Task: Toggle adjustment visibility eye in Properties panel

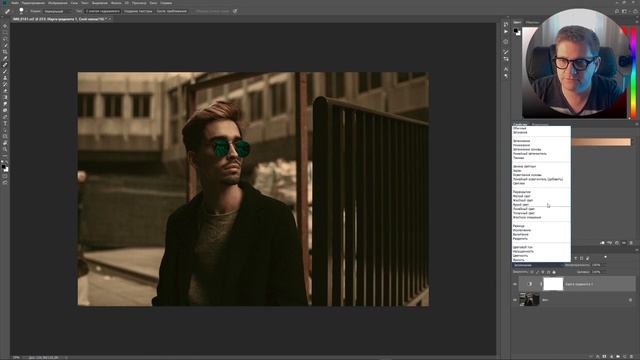Action: coord(624,243)
